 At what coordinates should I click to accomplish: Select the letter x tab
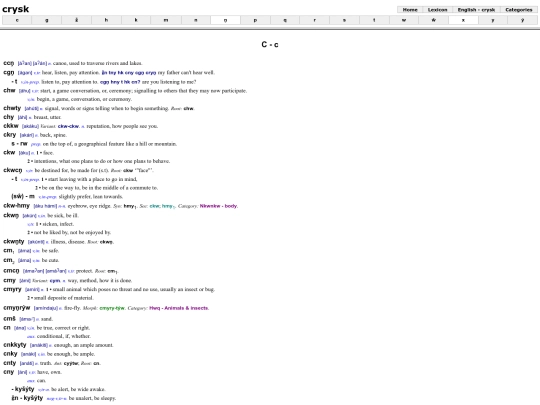(463, 20)
